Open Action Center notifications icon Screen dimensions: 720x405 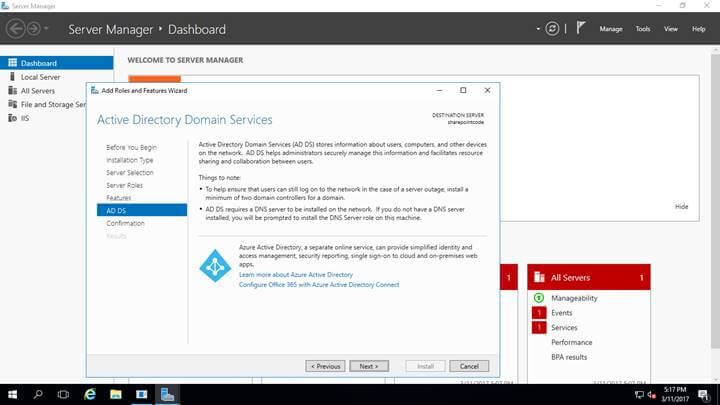click(703, 394)
